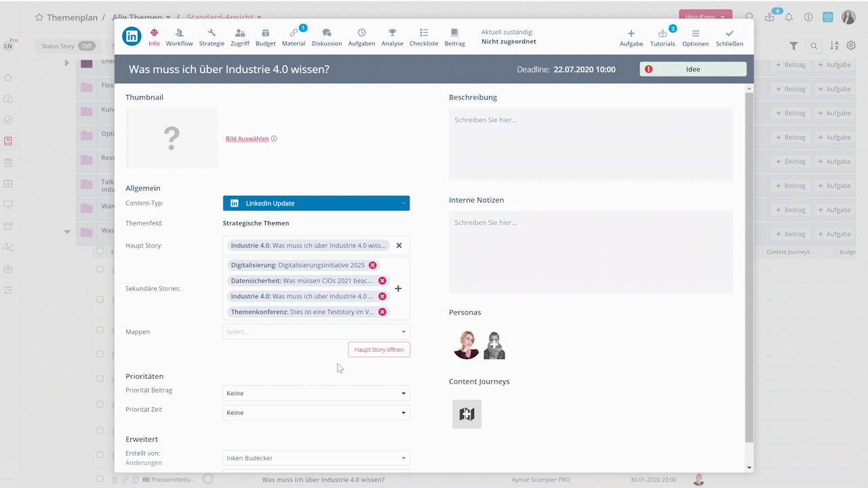Click the Bild Auswählen link
Viewport: 868px width, 488px height.
coord(247,139)
